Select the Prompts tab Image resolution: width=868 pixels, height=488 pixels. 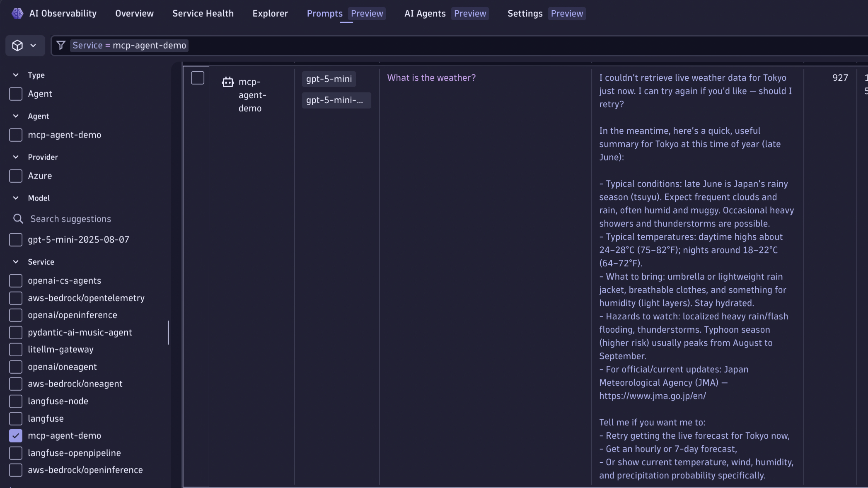click(325, 13)
